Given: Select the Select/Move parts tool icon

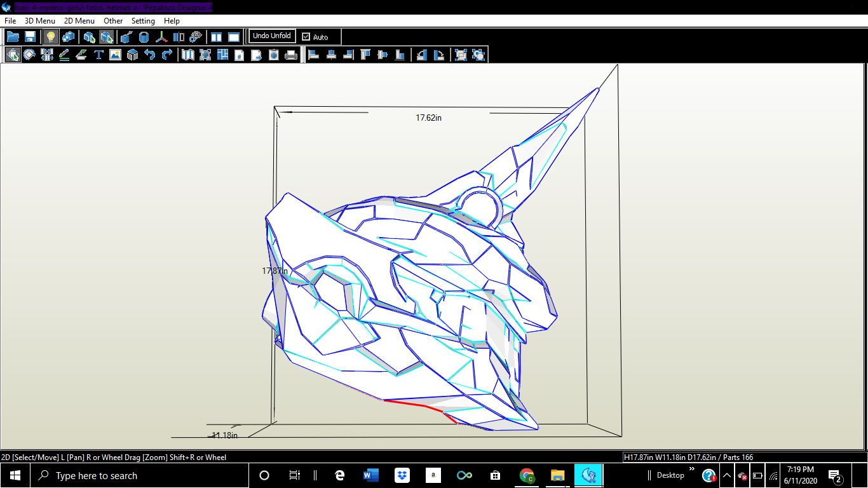Looking at the screenshot, I should [13, 55].
